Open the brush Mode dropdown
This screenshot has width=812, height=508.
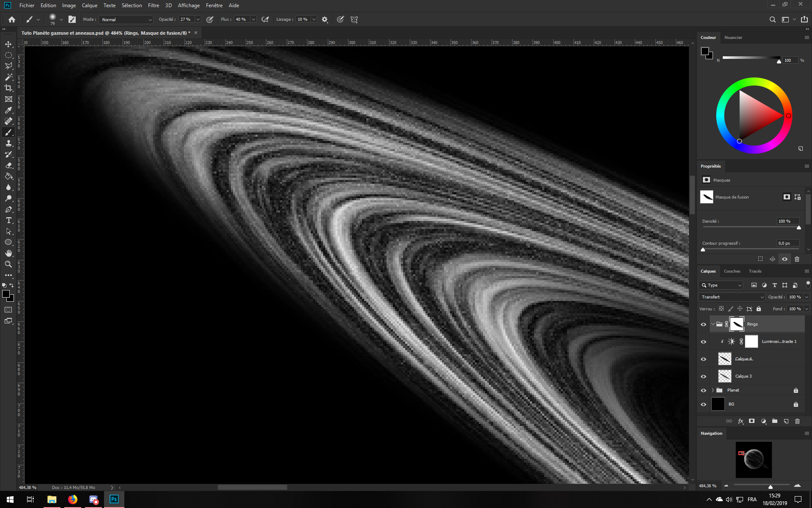(126, 19)
